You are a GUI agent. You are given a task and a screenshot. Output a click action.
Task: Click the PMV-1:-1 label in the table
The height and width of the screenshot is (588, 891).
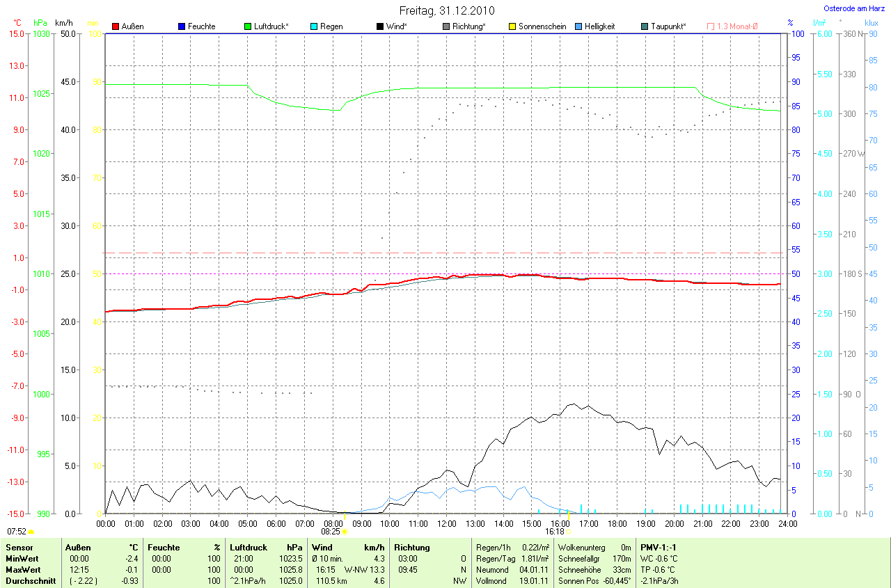(x=659, y=548)
